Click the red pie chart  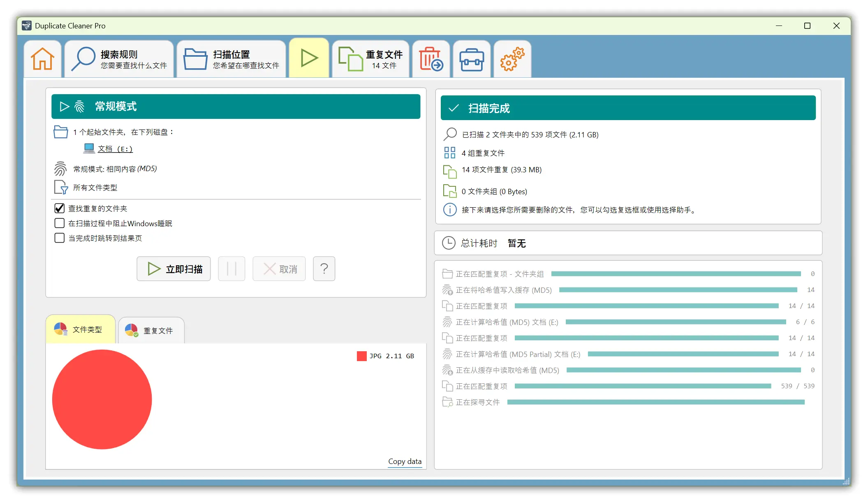(x=102, y=399)
